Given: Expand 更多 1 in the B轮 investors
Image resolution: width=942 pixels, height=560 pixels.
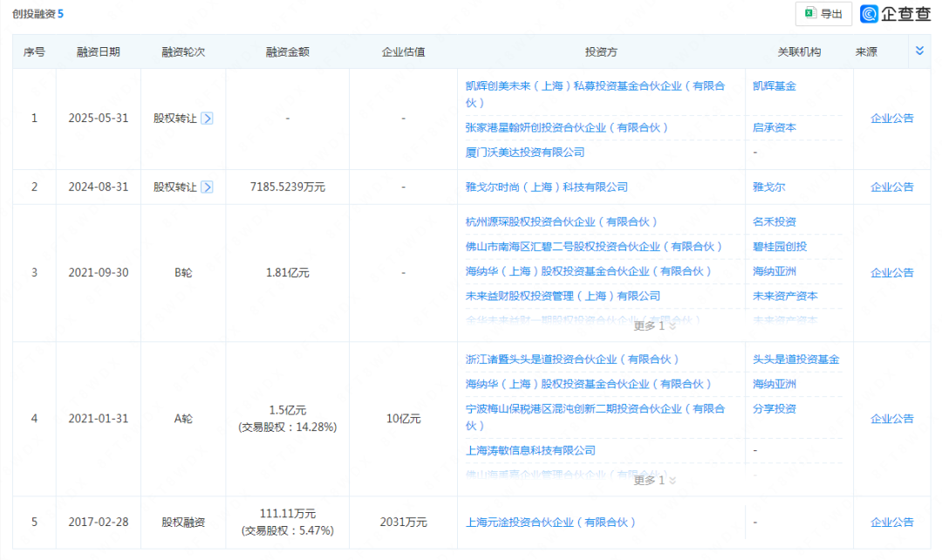Looking at the screenshot, I should pyautogui.click(x=654, y=325).
